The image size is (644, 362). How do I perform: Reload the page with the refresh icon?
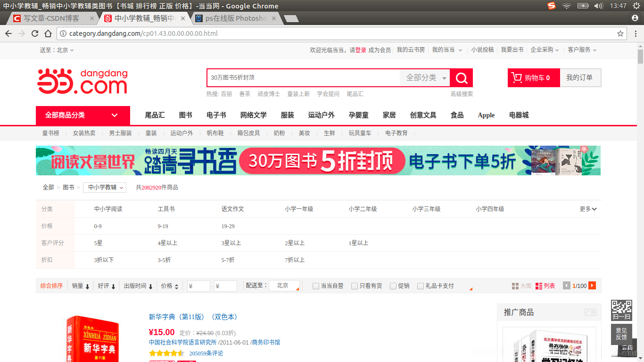35,33
